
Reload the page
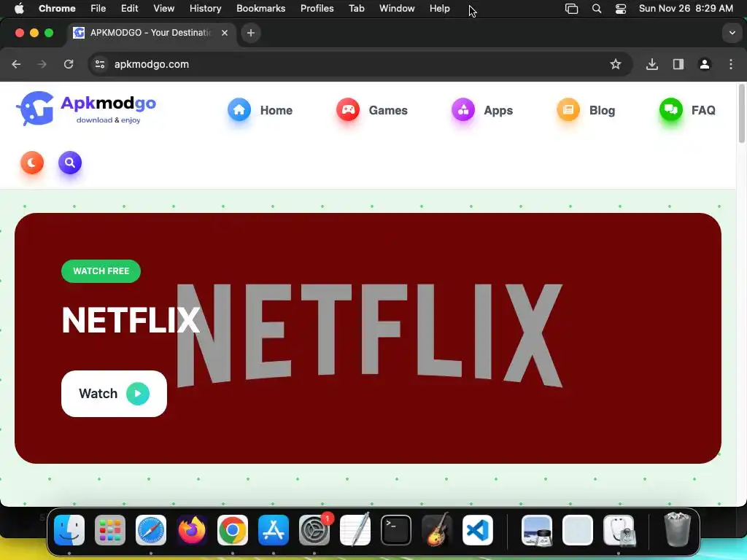click(x=69, y=64)
